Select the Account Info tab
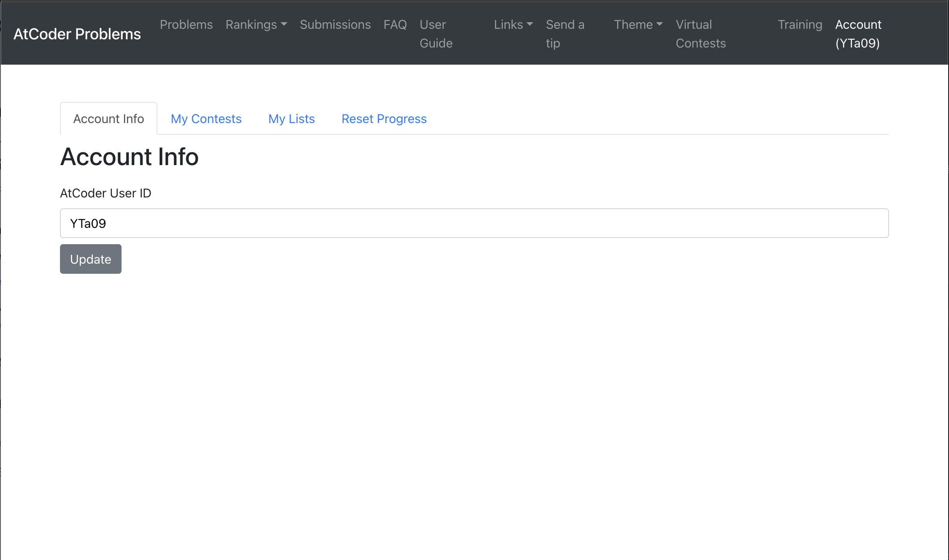 pos(109,119)
